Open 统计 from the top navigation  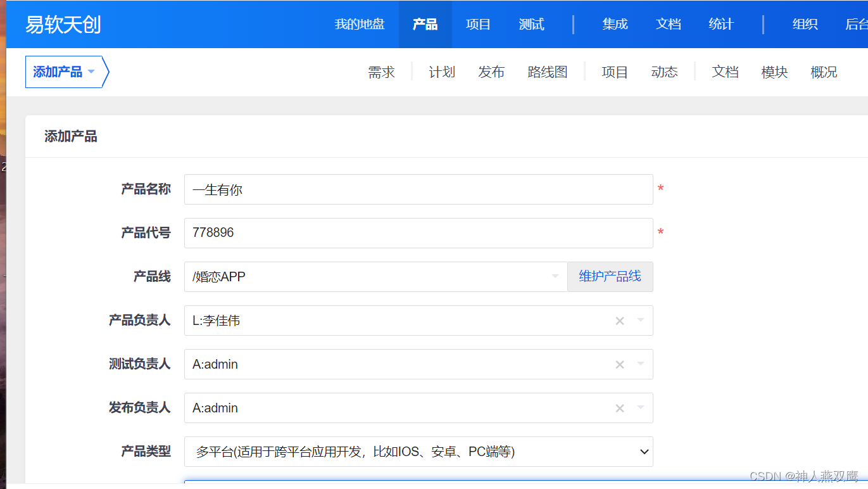coord(721,25)
